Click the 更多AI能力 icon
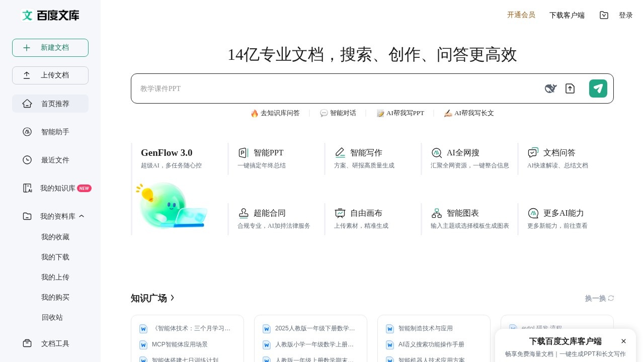Image resolution: width=644 pixels, height=362 pixels. [533, 213]
